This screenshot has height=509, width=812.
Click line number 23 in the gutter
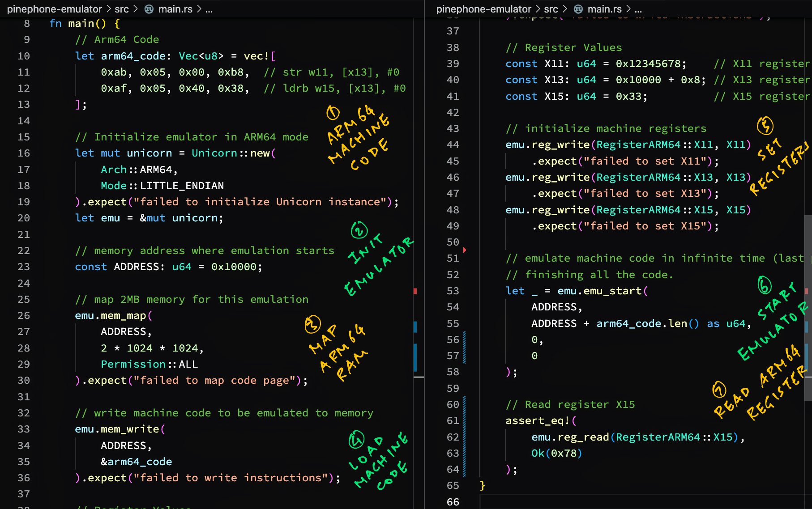pyautogui.click(x=24, y=267)
